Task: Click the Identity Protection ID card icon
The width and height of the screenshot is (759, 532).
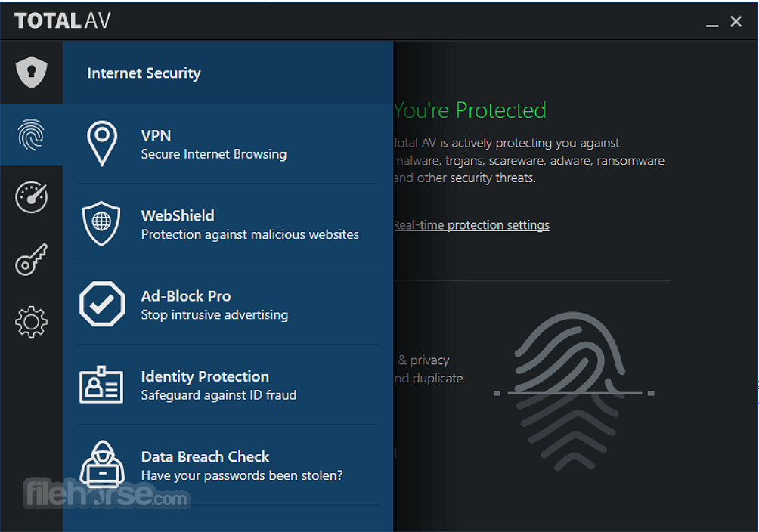Action: [101, 385]
